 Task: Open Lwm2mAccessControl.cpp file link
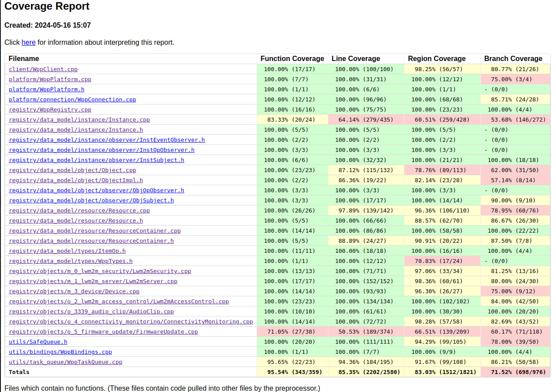pyautogui.click(x=119, y=302)
